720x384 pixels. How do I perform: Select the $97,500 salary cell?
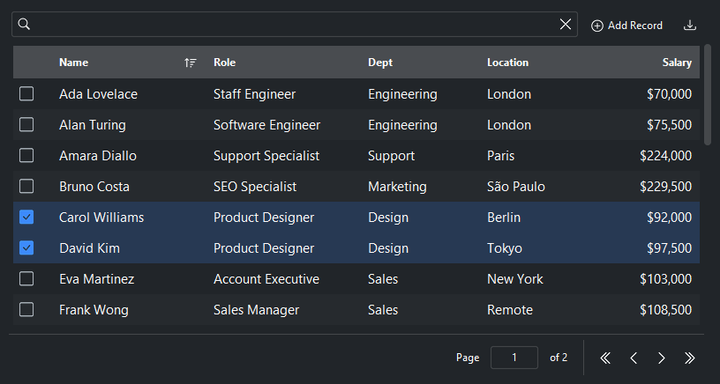coord(669,248)
